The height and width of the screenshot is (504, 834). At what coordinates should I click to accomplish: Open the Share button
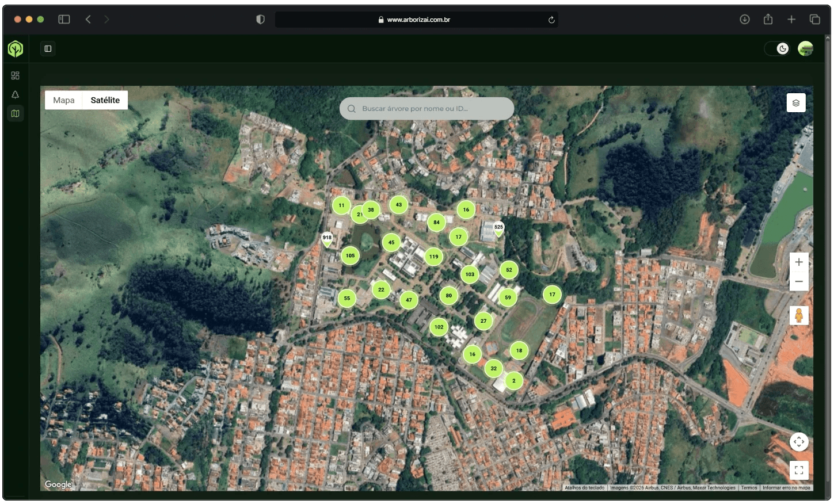coord(768,19)
